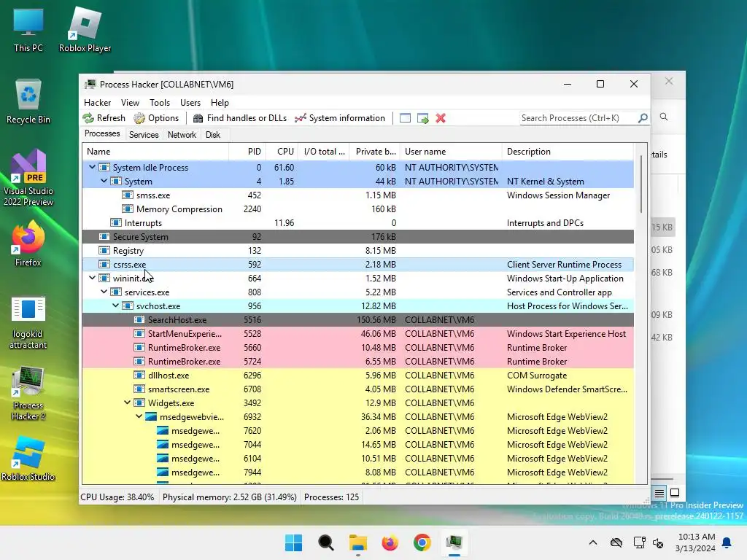The image size is (747, 560).
Task: Collapse the msedgewebview tree node PID 6932
Action: pos(139,416)
